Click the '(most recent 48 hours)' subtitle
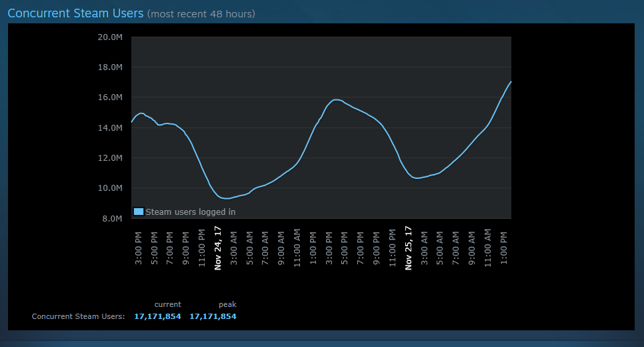Screen dimensions: 644x347 coord(201,14)
